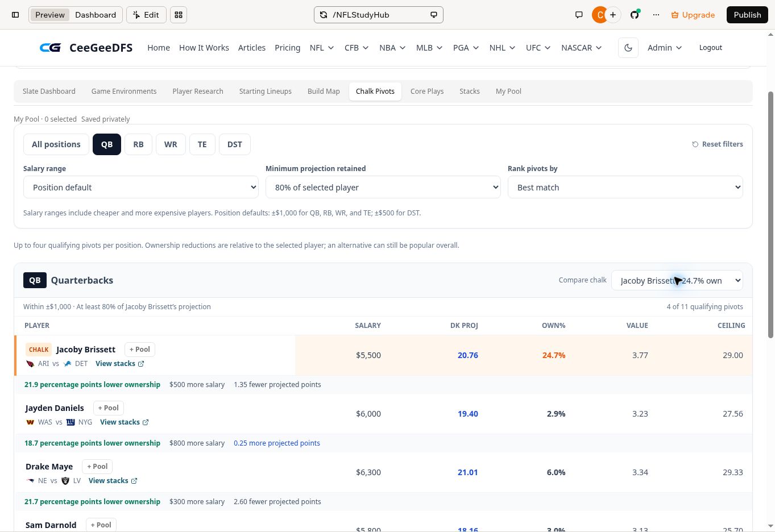Select the RB position filter
The image size is (775, 532).
point(138,144)
